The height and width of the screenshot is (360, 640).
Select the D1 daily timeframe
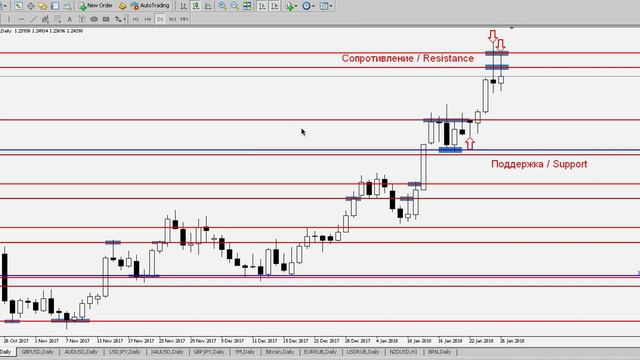[x=160, y=19]
